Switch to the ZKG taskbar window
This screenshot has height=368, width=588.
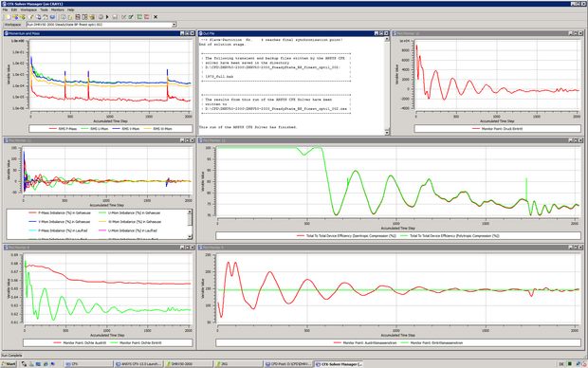tap(238, 364)
